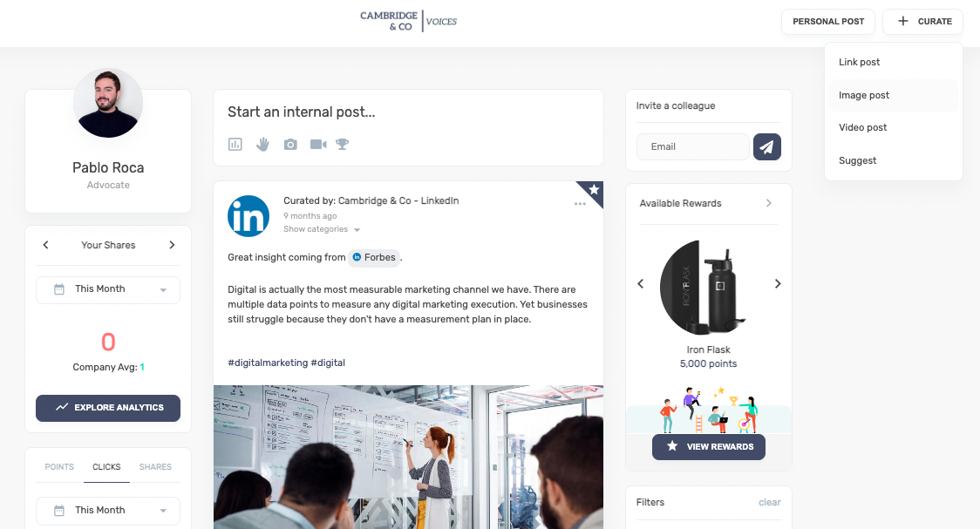Expand the Available Rewards arrow
Screen dimensions: 980x529
pyautogui.click(x=769, y=203)
